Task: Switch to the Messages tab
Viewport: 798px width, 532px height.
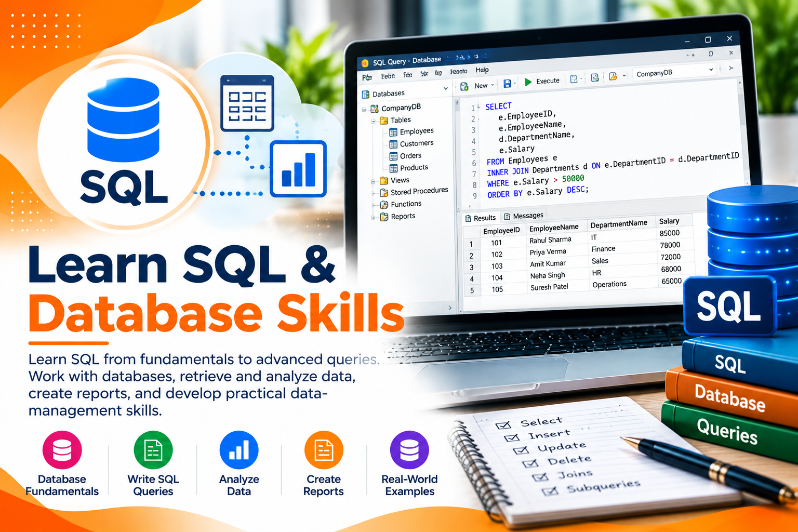Action: 524,216
